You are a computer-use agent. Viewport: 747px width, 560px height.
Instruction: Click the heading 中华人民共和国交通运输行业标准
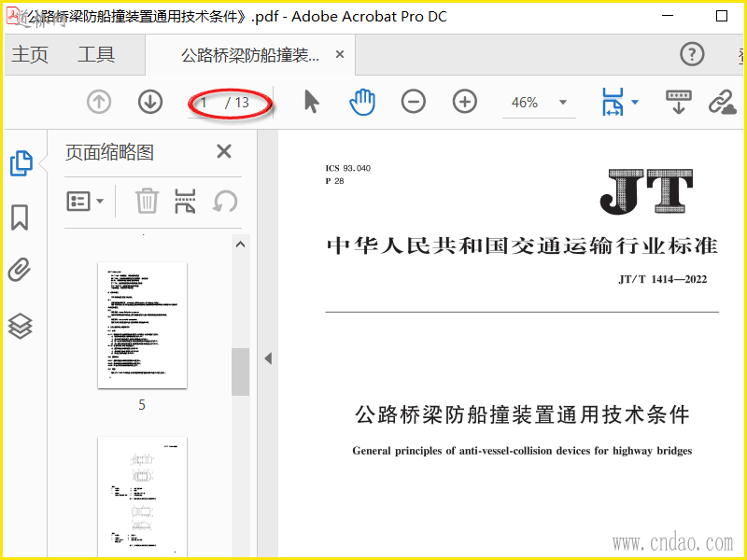(522, 246)
